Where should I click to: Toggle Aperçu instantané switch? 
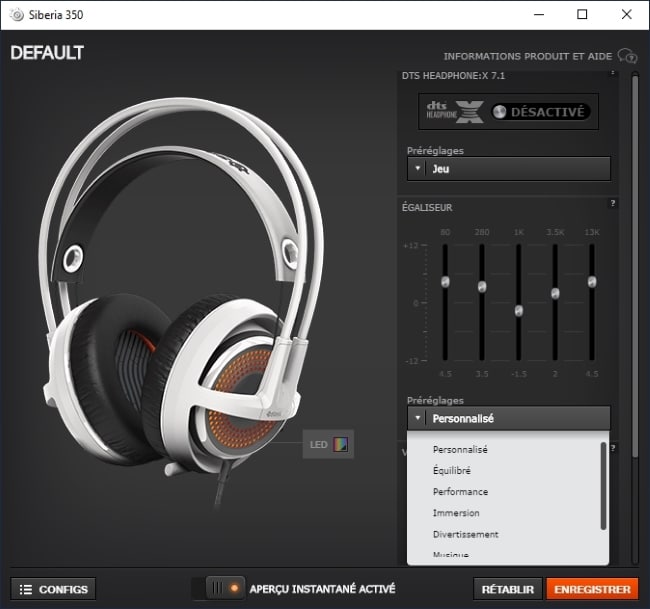(218, 588)
